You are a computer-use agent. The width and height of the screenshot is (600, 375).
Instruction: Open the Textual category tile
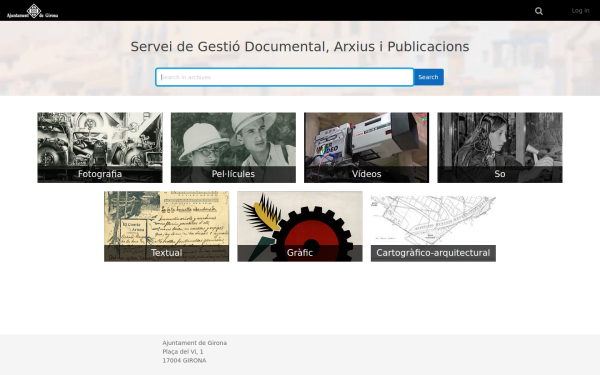pyautogui.click(x=166, y=227)
